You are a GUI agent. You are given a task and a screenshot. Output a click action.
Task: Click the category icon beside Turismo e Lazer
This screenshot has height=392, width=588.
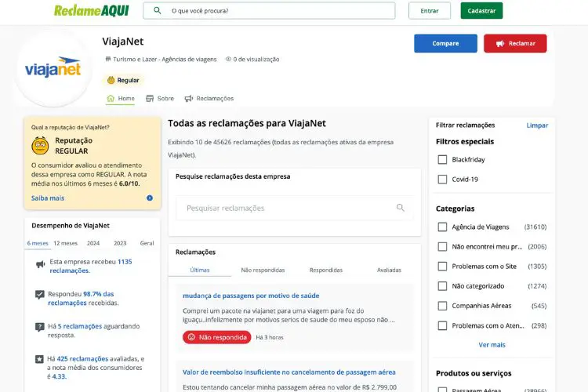(108, 59)
